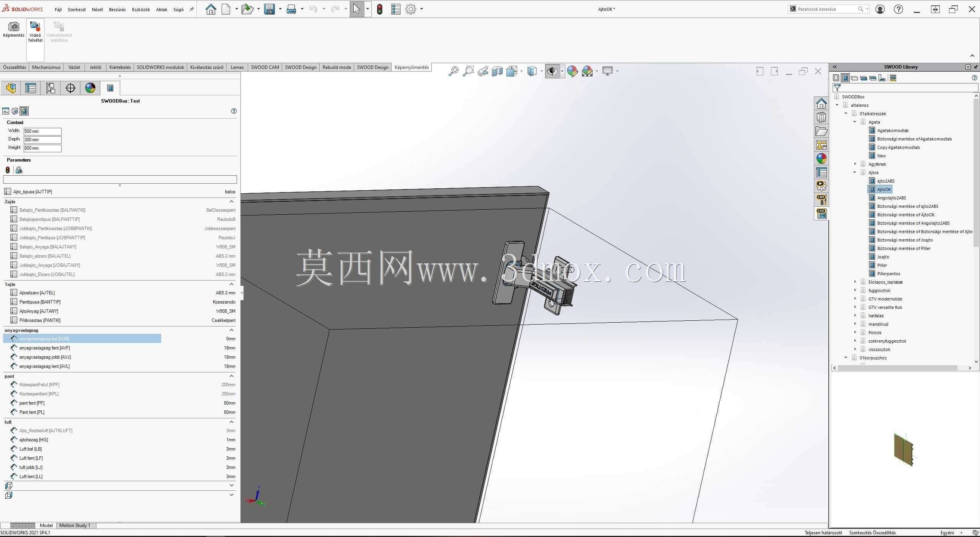Collapse the 1ajto parameter group

(231, 284)
